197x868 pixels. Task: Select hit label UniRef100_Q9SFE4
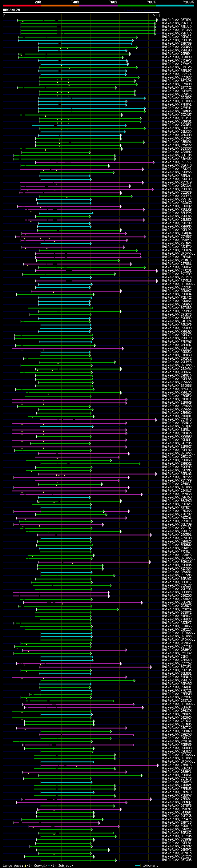177,196
